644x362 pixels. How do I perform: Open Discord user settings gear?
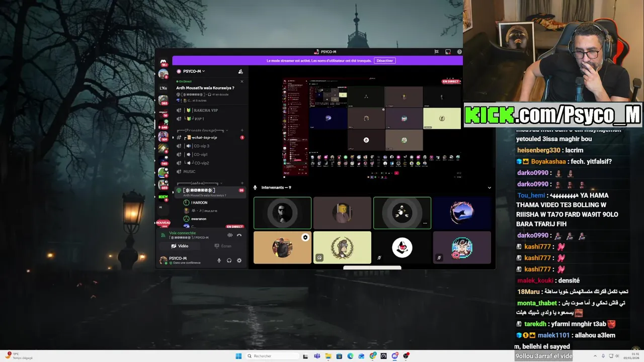[x=239, y=260]
